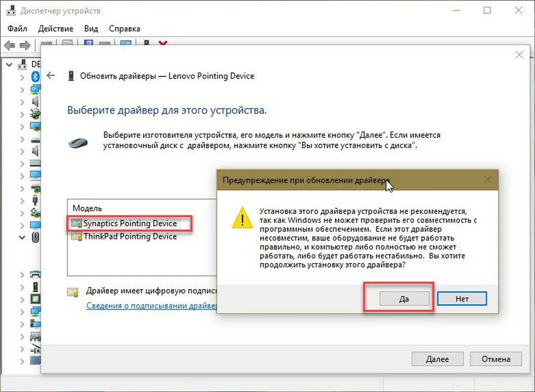535x392 pixels.
Task: Open the Help toolbar icon
Action: pos(89,43)
